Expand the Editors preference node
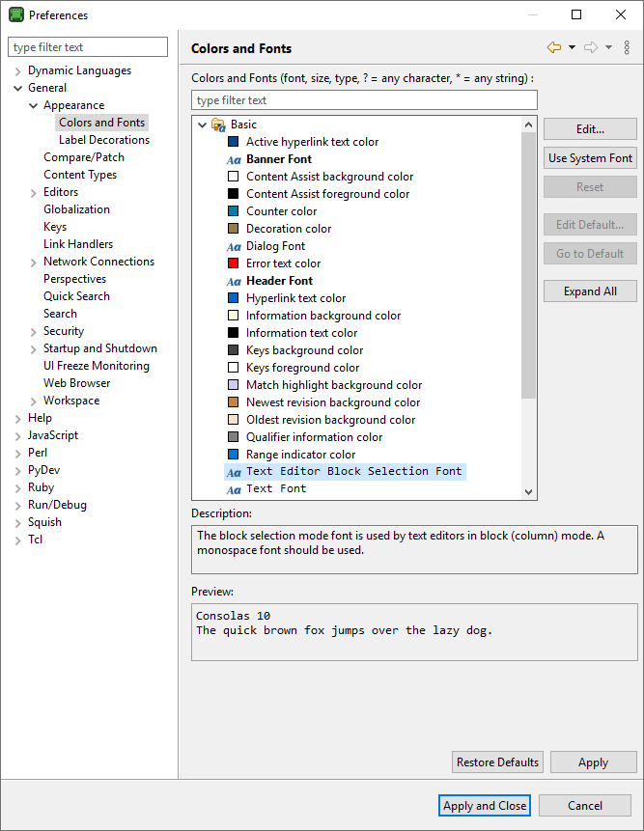The image size is (644, 831). (x=34, y=192)
